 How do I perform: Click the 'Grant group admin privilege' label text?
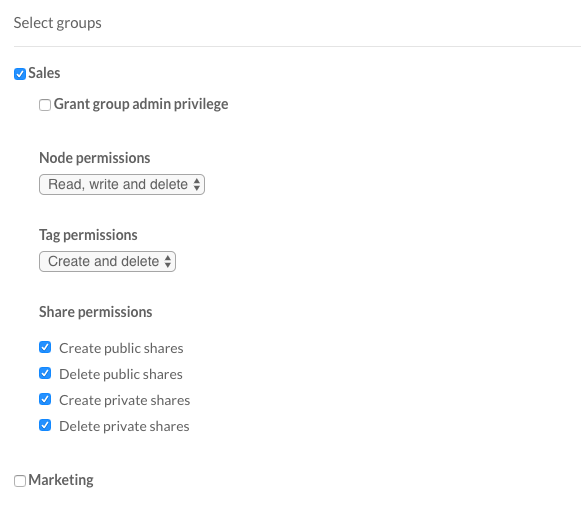coord(141,104)
